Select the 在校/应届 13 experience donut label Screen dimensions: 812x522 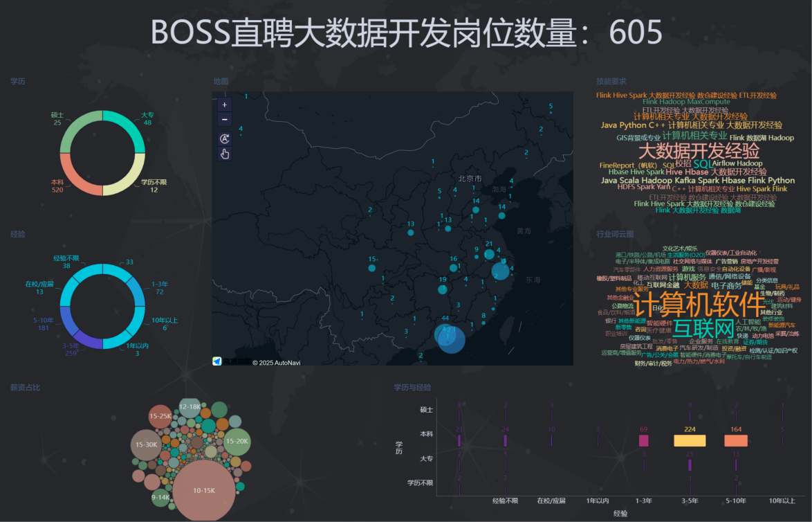(x=39, y=288)
